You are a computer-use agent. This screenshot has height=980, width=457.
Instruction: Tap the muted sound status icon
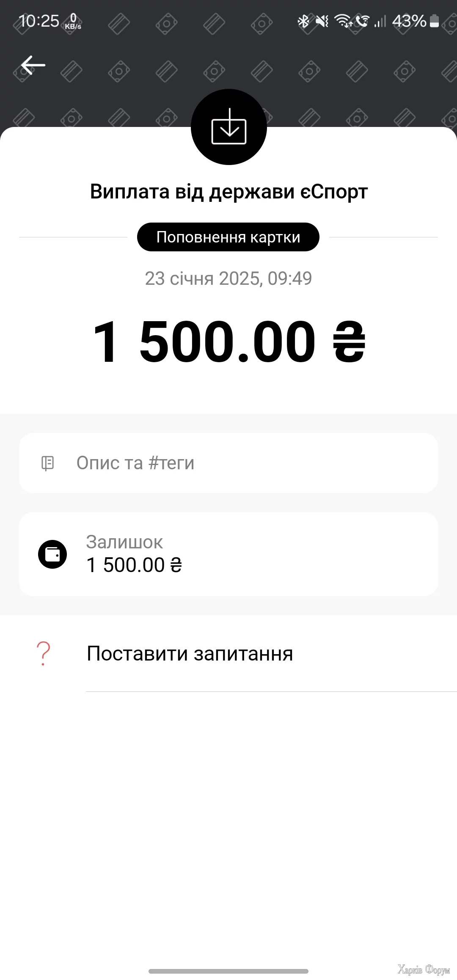pos(322,21)
